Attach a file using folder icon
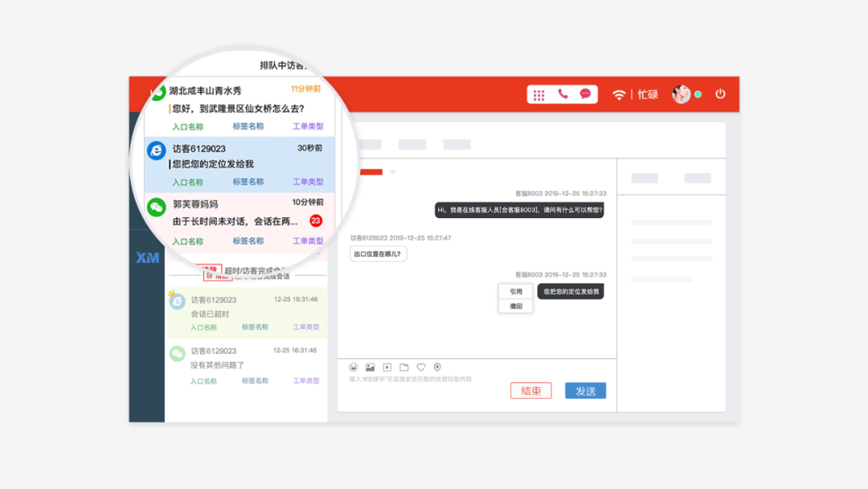This screenshot has width=868, height=489. (x=404, y=368)
